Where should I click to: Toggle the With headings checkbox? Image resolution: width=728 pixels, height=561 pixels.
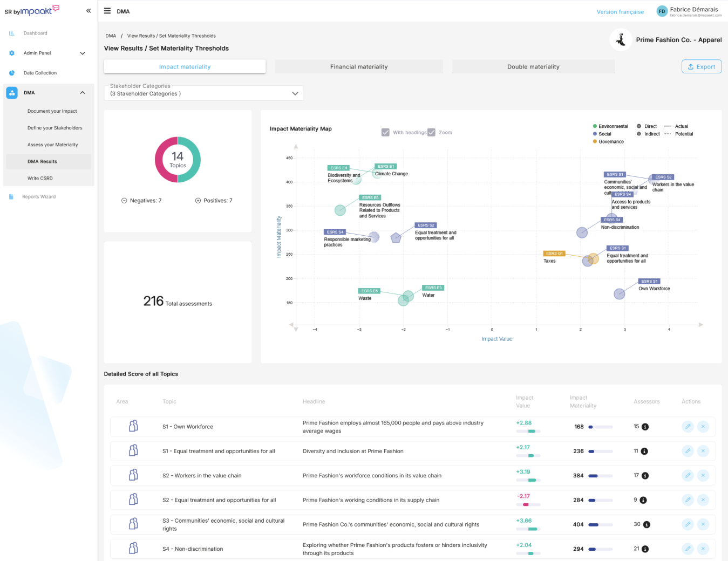[x=385, y=133]
